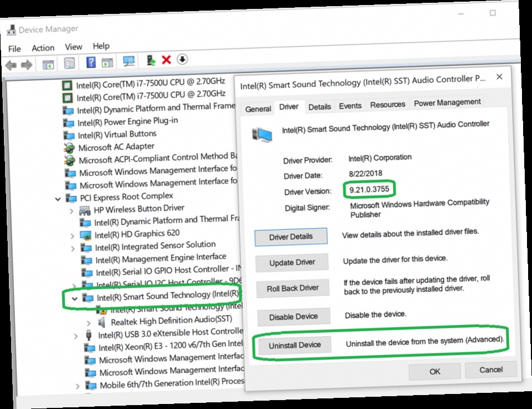
Task: Click the Driver Details button
Action: tap(291, 236)
